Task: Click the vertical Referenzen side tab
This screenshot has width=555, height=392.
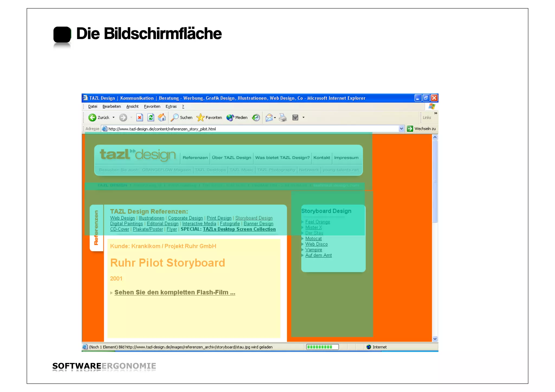Action: click(x=96, y=228)
